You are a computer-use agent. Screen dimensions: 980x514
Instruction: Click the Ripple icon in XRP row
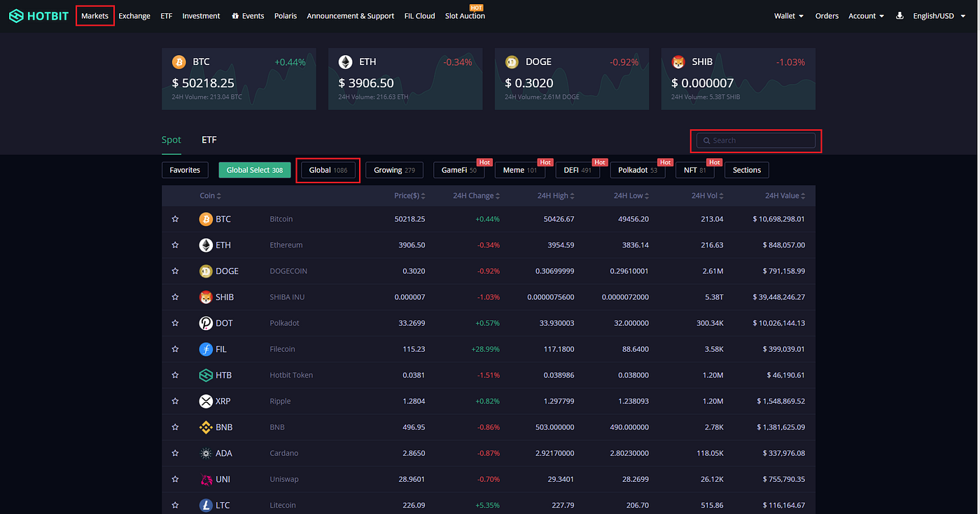tap(206, 401)
